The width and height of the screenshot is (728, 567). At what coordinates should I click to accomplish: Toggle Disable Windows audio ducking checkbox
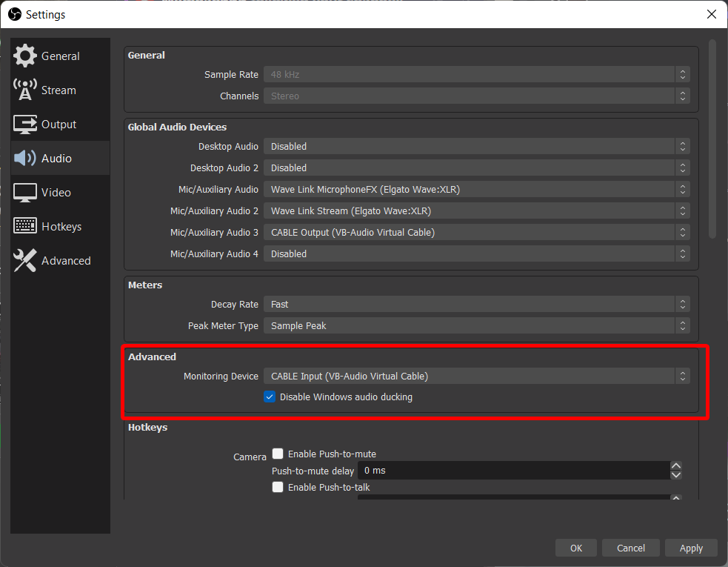point(270,397)
